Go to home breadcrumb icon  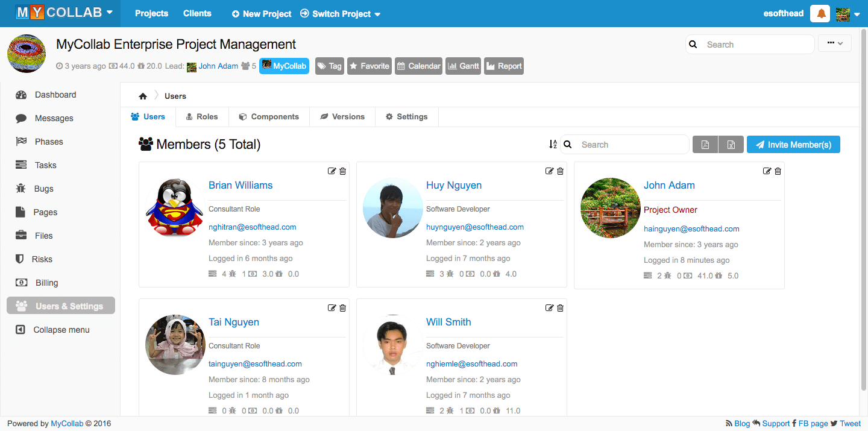pos(143,96)
